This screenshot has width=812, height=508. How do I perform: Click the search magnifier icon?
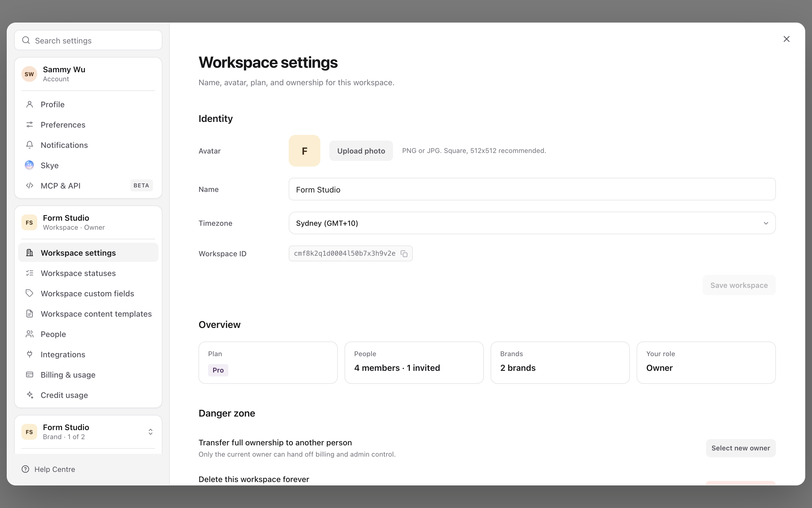[26, 40]
